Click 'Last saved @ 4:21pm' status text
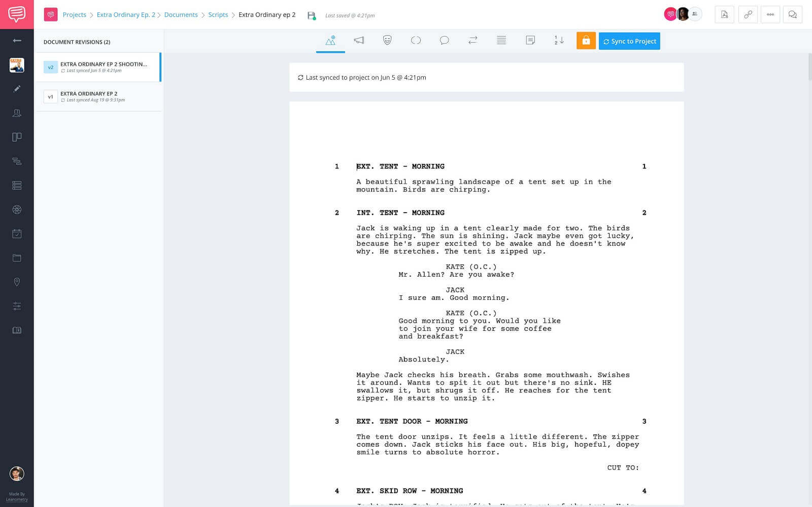 (x=350, y=16)
